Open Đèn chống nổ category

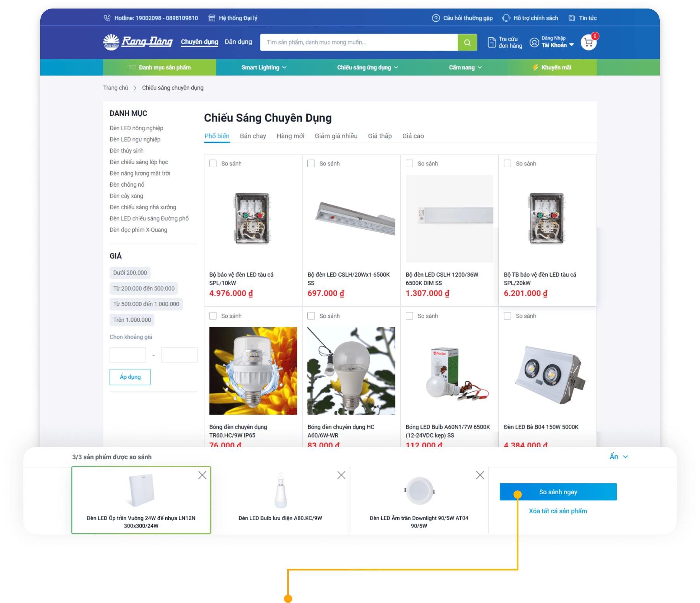(x=127, y=185)
